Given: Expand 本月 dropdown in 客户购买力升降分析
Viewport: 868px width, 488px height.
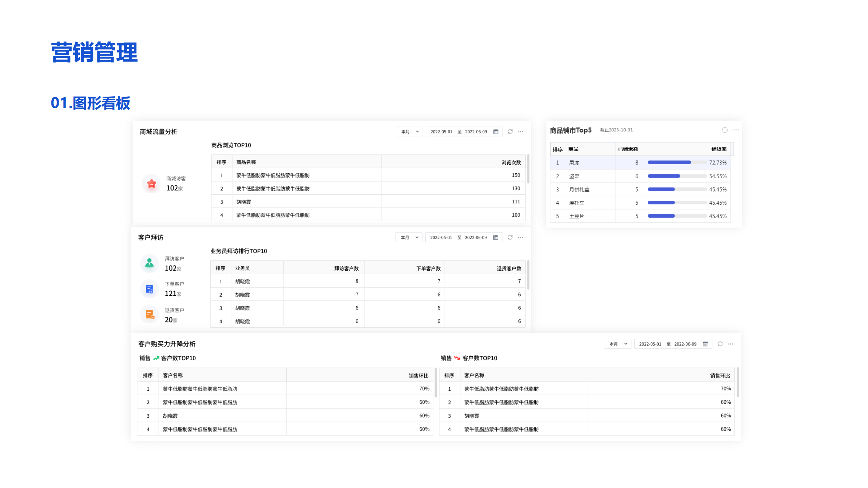Looking at the screenshot, I should [x=617, y=344].
